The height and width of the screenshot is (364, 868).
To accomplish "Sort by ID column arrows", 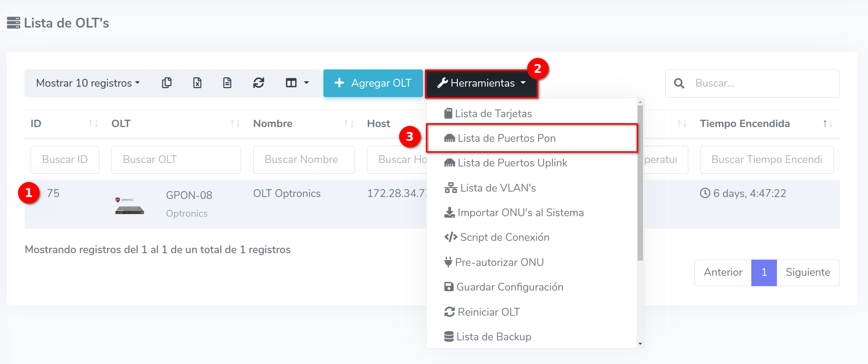I will pos(93,124).
